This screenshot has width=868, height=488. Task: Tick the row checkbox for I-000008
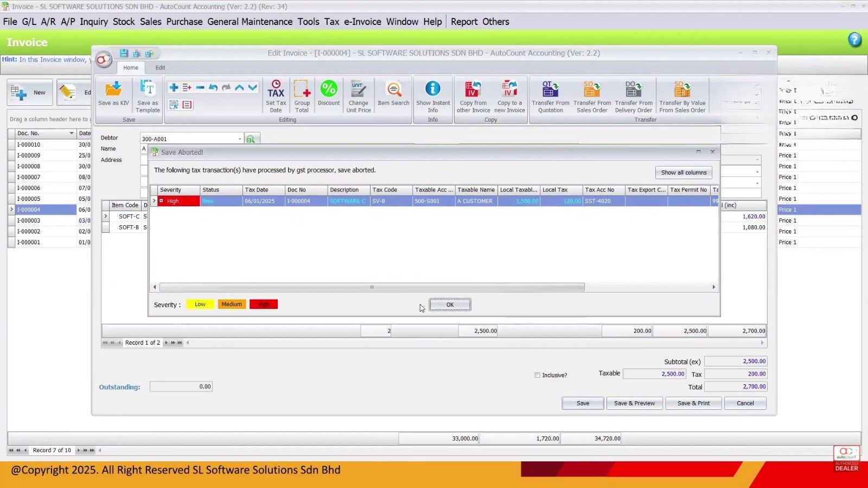[x=11, y=166]
